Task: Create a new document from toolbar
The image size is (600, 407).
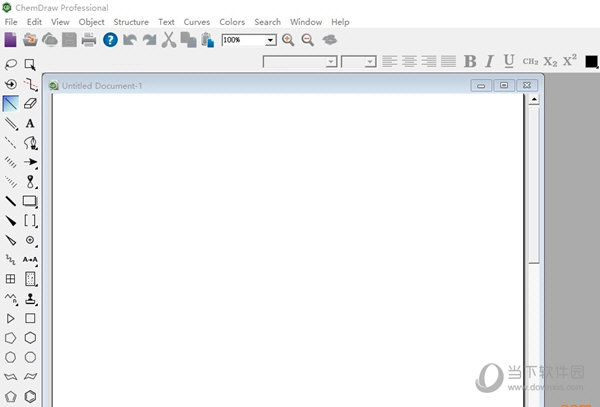Action: (10, 40)
